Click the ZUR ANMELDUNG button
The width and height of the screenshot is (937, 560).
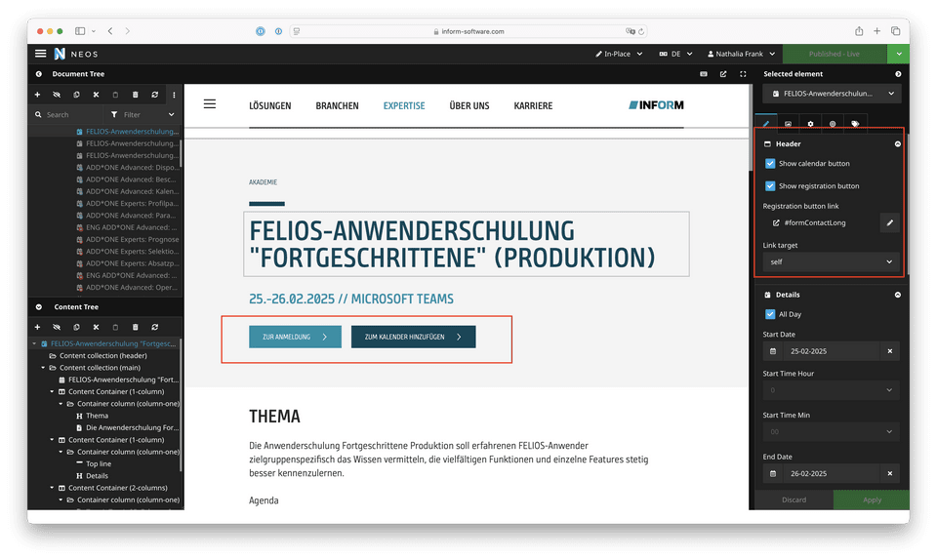pyautogui.click(x=295, y=337)
